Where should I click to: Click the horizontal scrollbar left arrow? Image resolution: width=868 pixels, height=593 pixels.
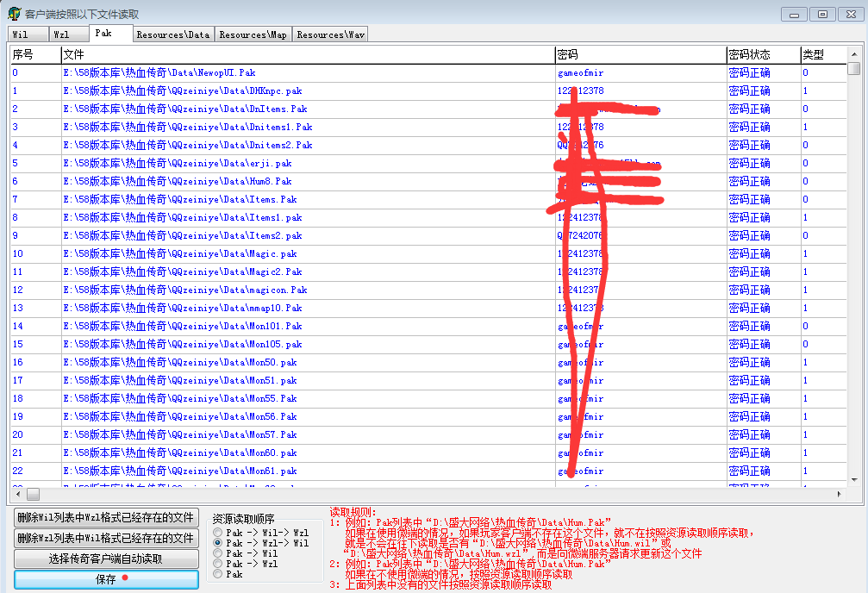(x=17, y=494)
